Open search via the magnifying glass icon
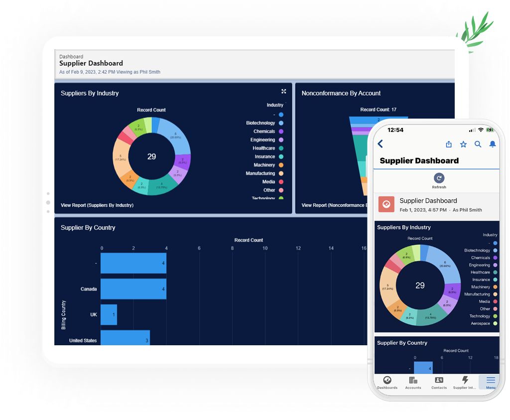The image size is (510, 420). click(478, 144)
